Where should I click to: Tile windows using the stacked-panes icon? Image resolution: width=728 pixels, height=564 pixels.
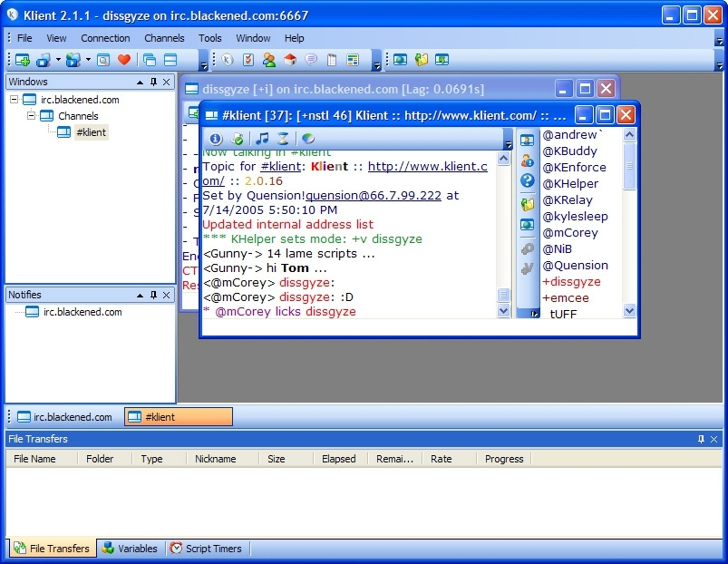(x=170, y=60)
